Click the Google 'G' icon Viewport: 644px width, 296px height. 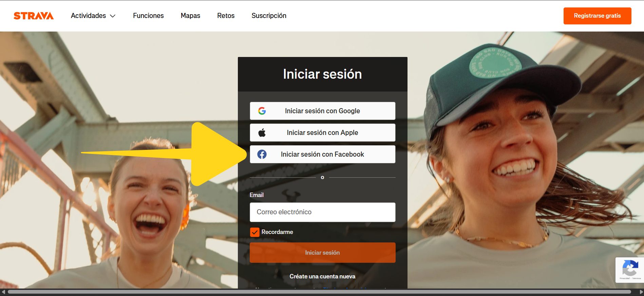tap(262, 111)
